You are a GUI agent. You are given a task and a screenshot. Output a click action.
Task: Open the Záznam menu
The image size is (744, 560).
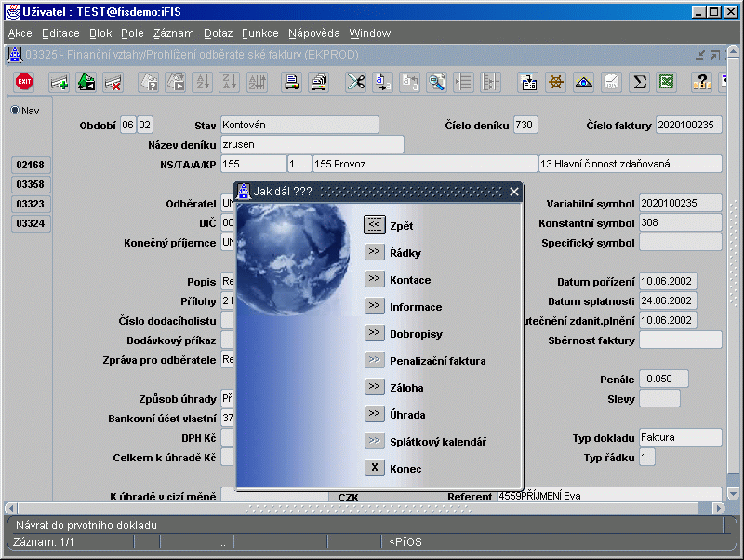pos(173,33)
